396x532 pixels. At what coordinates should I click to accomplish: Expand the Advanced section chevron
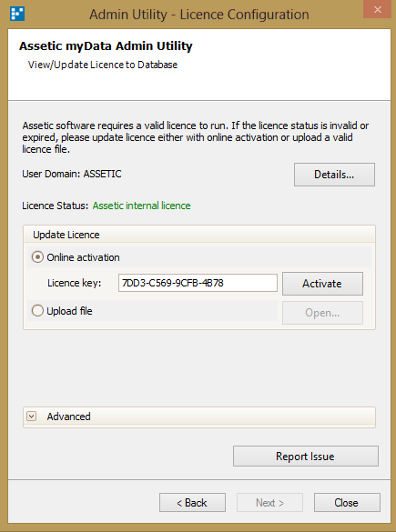[x=32, y=417]
